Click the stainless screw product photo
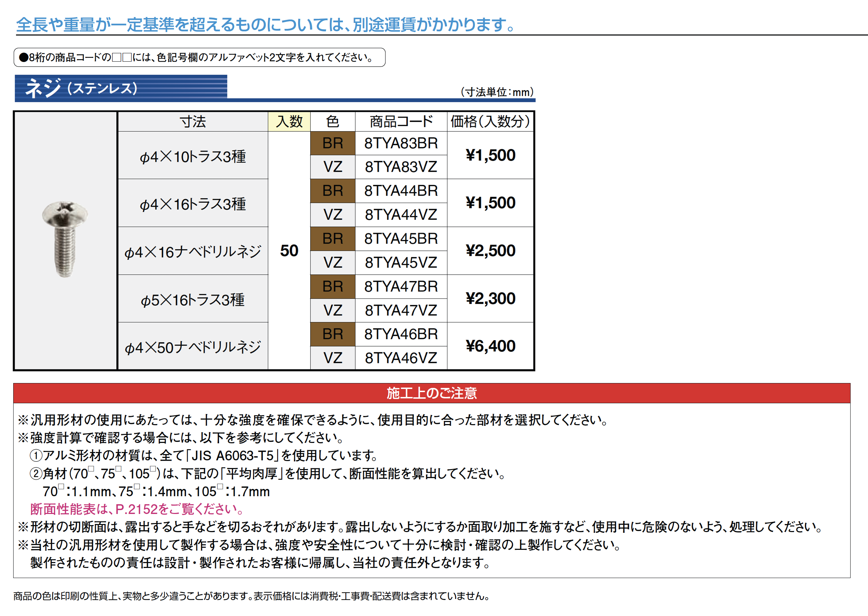 click(x=65, y=239)
